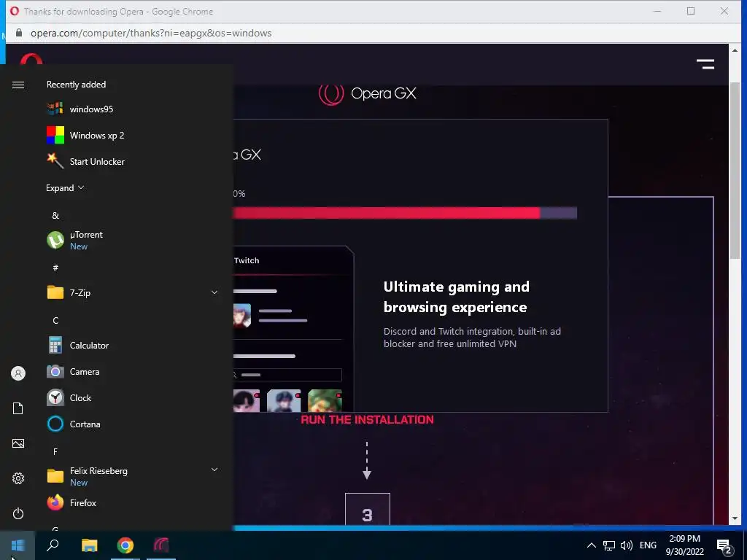Open the volume control tray icon

pyautogui.click(x=627, y=545)
